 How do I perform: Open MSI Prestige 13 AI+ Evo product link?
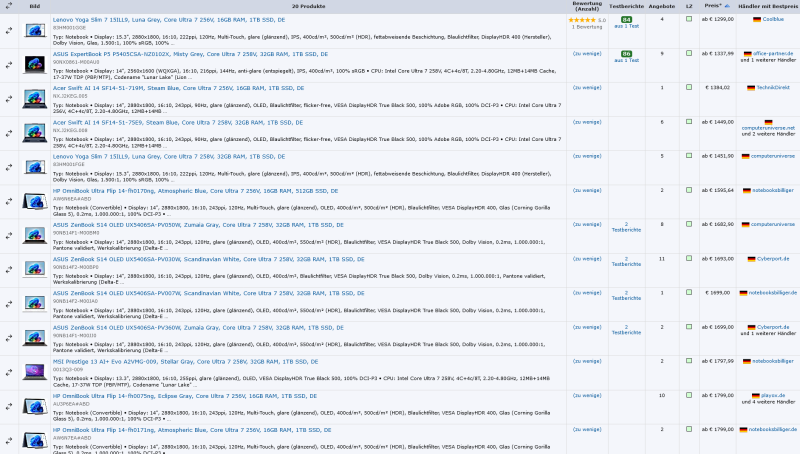click(x=185, y=361)
